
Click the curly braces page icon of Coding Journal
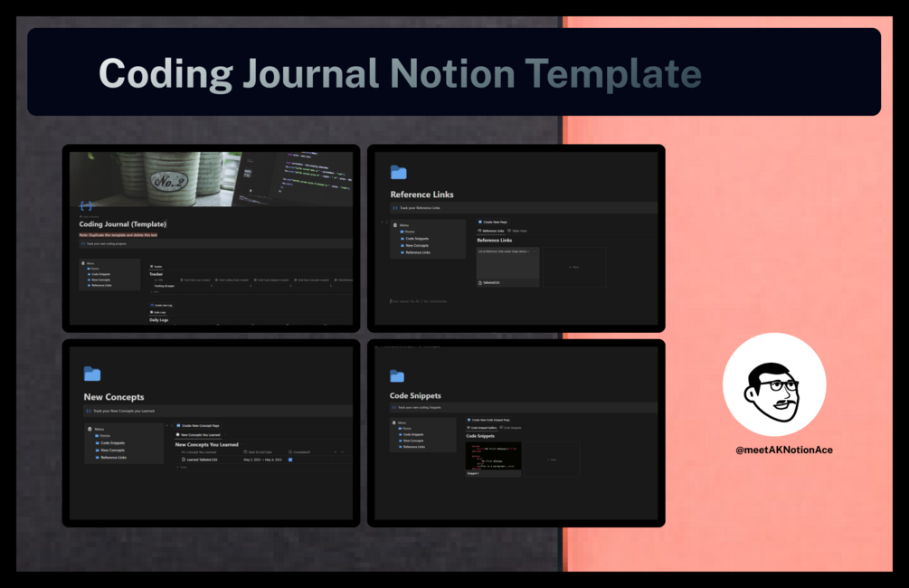coord(86,205)
